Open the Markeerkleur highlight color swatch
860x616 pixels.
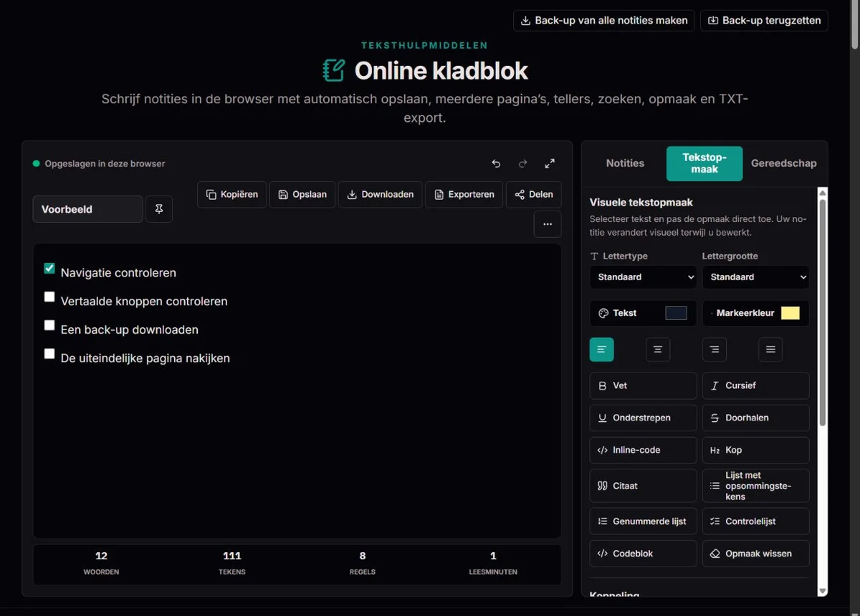point(790,313)
